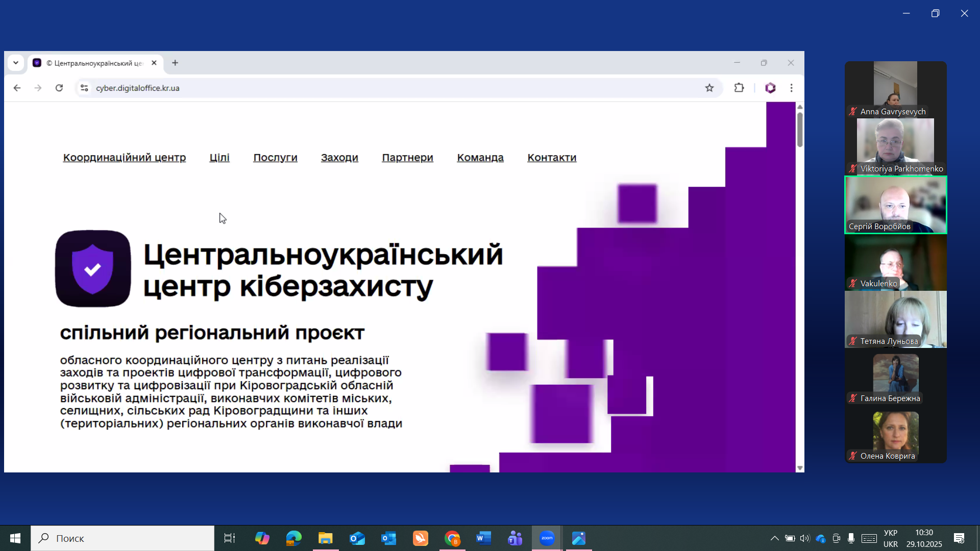This screenshot has height=551, width=980.
Task: Open the browser three-dot menu
Action: tap(791, 88)
